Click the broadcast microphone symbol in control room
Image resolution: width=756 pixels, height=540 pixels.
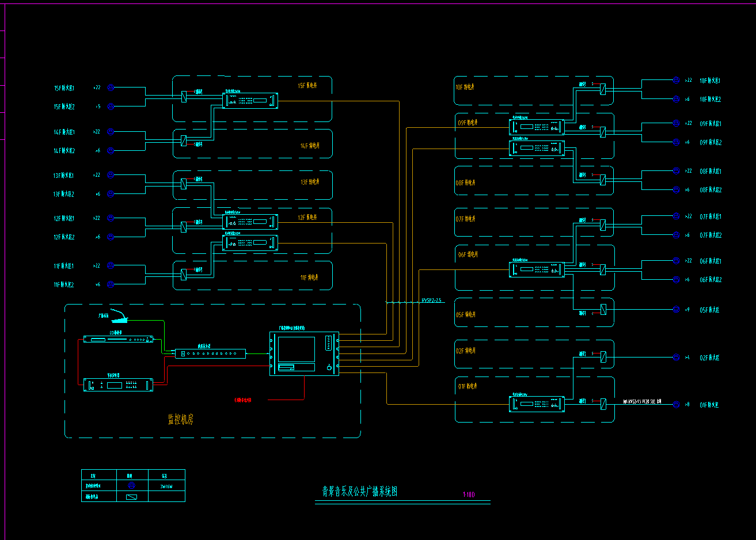(x=119, y=316)
